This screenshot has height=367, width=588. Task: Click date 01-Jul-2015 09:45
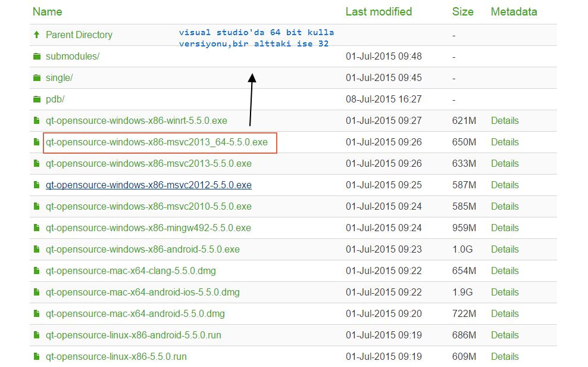click(x=384, y=77)
